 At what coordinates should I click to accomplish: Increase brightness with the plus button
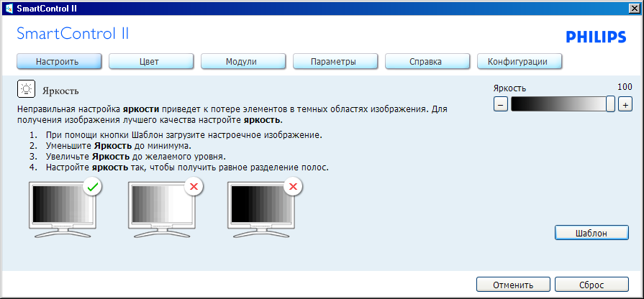tap(625, 104)
